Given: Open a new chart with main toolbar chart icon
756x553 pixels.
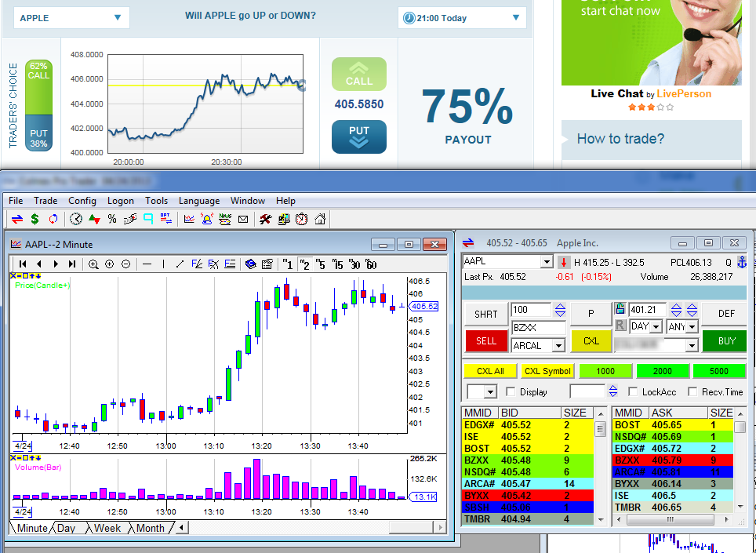Looking at the screenshot, I should [189, 220].
